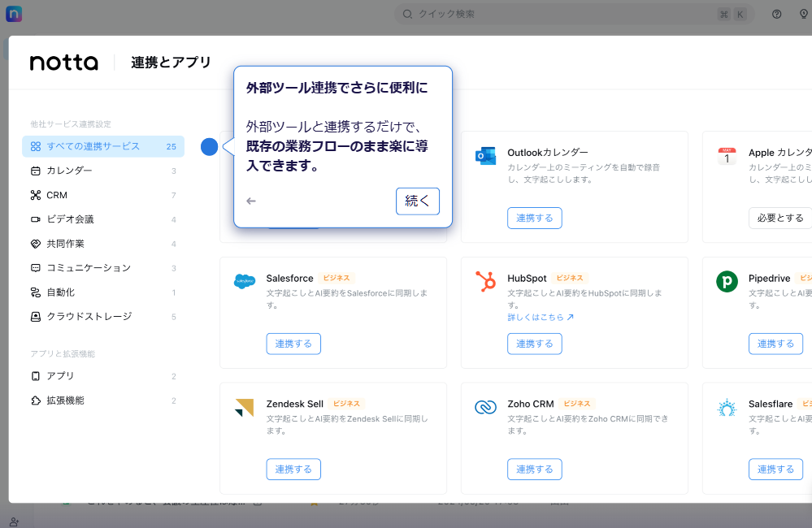Click the video camera icon beside ビデオ会議
Screen dimensions: 812x528
click(x=35, y=219)
